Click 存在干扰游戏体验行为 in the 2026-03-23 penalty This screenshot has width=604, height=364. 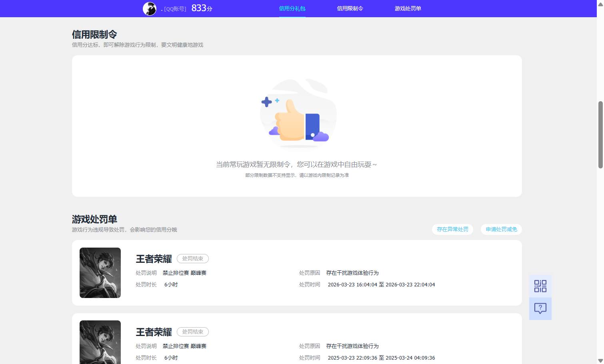tap(352, 273)
